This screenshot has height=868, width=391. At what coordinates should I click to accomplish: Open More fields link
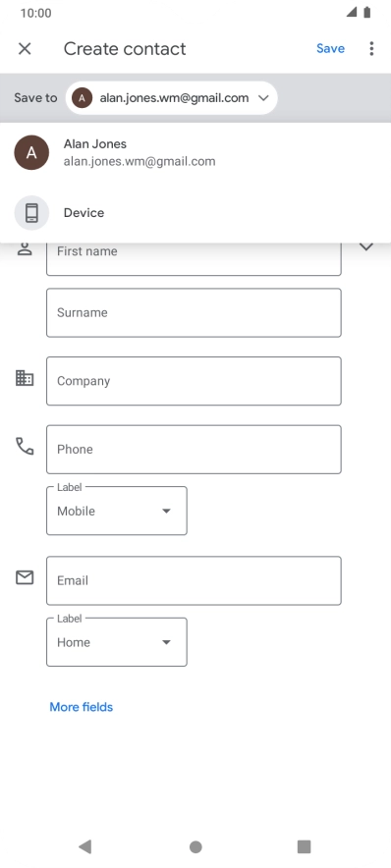(82, 707)
